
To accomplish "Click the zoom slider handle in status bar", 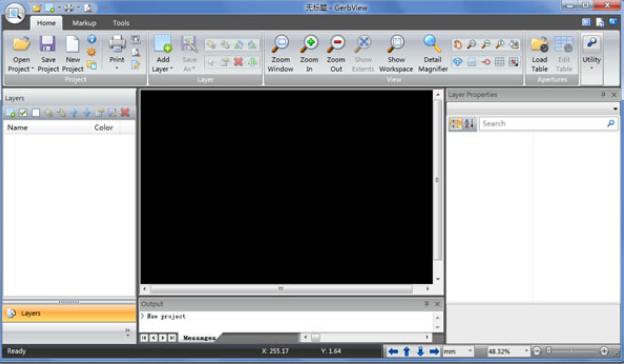I will [548, 351].
